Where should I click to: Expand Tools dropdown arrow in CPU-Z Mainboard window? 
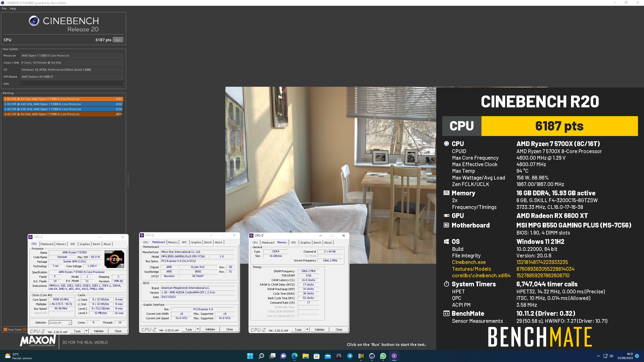click(x=198, y=329)
